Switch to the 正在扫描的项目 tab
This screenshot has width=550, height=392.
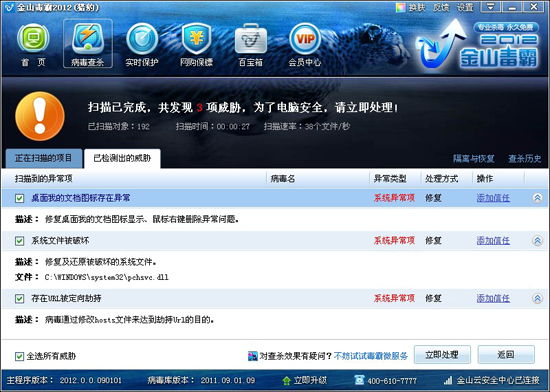click(44, 158)
